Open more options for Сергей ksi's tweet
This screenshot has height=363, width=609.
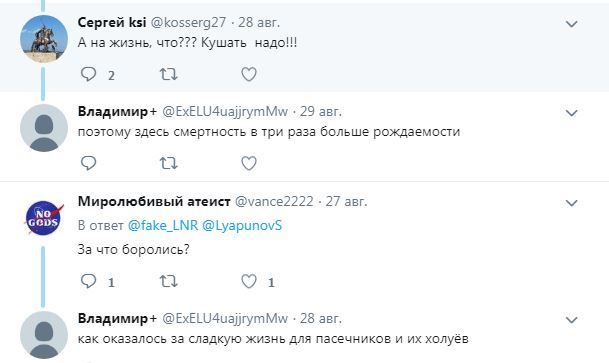[571, 24]
